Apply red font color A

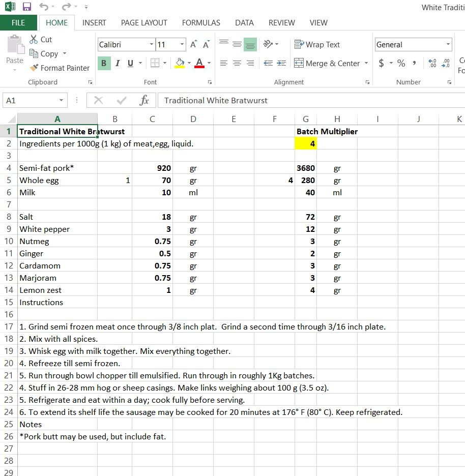coord(199,63)
